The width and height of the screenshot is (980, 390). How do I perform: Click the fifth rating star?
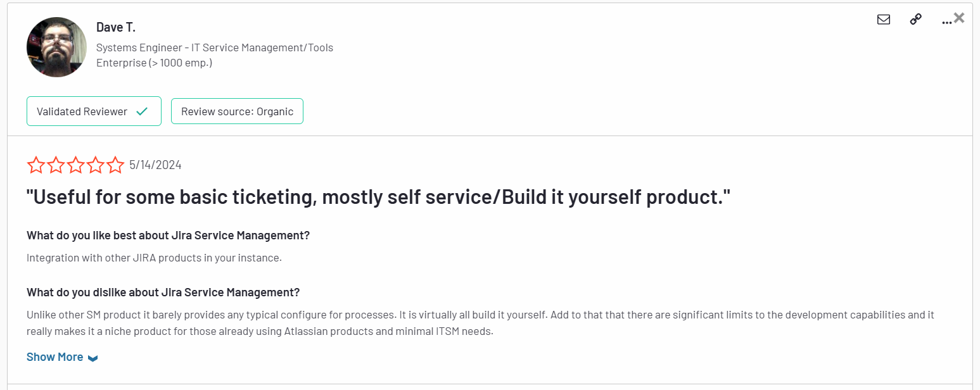pyautogui.click(x=115, y=165)
